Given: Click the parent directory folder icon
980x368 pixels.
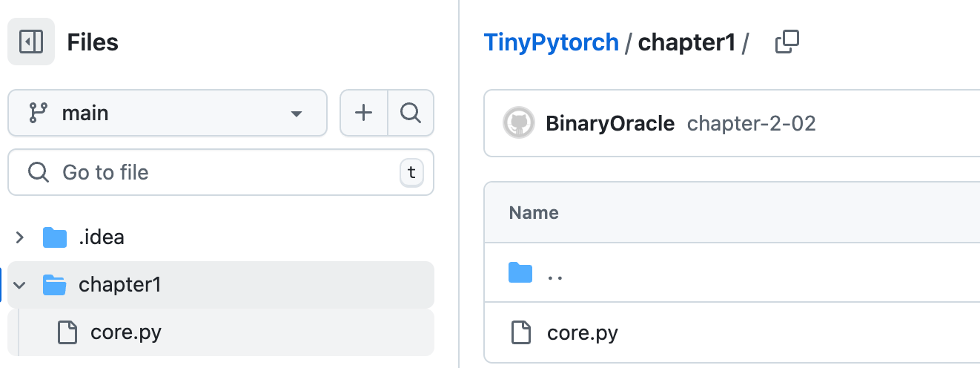Looking at the screenshot, I should tap(520, 273).
